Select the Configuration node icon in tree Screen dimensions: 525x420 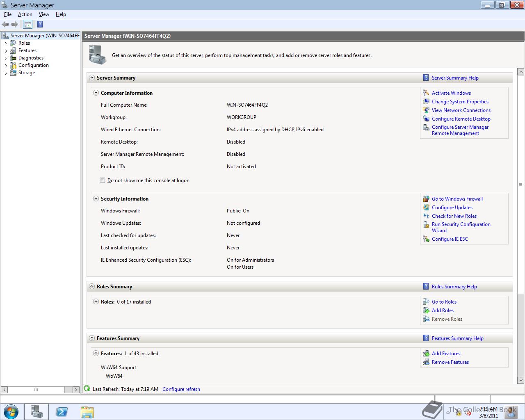[13, 65]
